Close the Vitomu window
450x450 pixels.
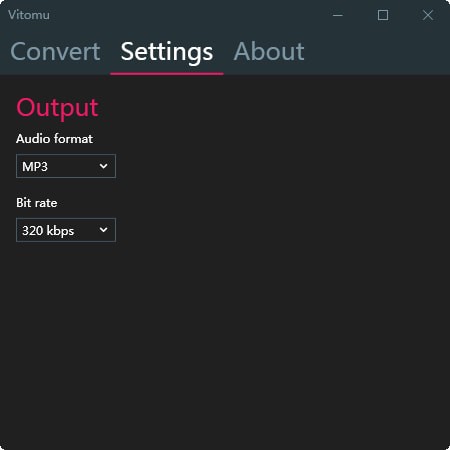[428, 15]
